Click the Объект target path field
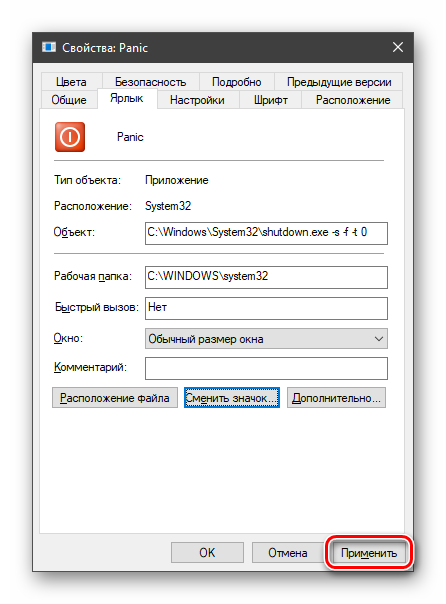This screenshot has height=604, width=446. point(266,233)
